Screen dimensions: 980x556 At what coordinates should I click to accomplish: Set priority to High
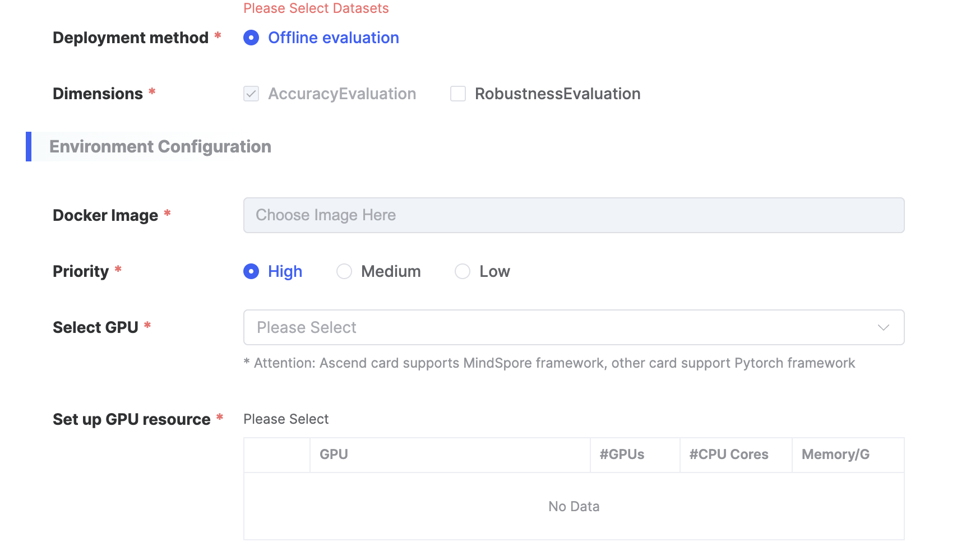click(251, 271)
